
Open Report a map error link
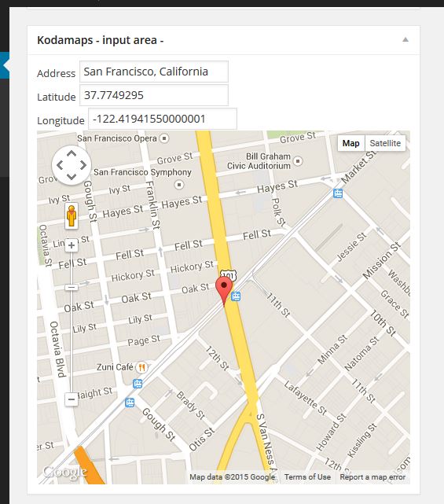click(x=372, y=477)
